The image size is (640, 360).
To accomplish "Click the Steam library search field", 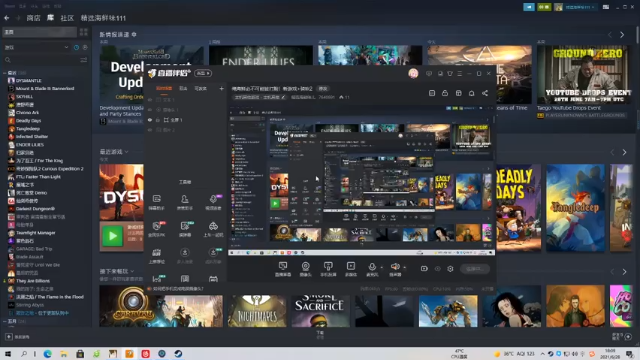I will [43, 60].
